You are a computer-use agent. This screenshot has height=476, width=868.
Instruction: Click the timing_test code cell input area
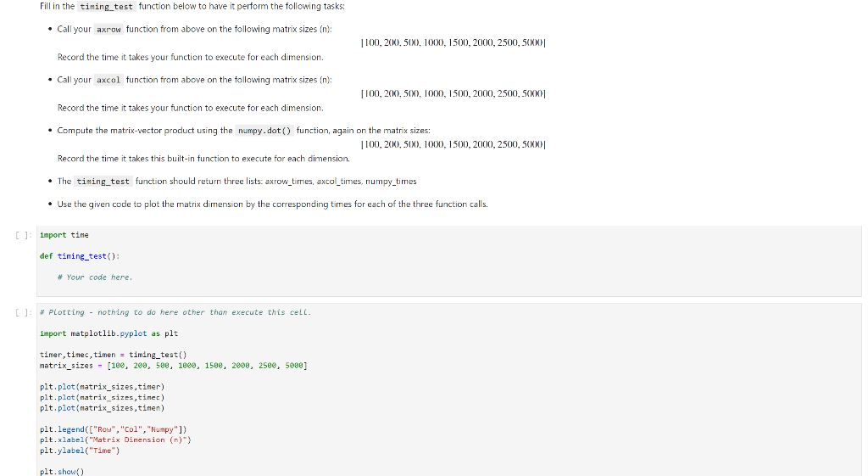(449, 261)
